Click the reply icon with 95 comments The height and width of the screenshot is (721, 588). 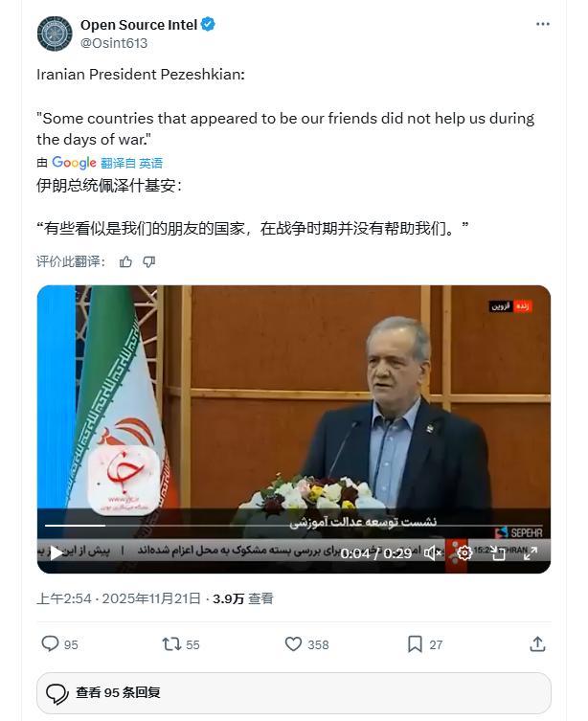50,643
